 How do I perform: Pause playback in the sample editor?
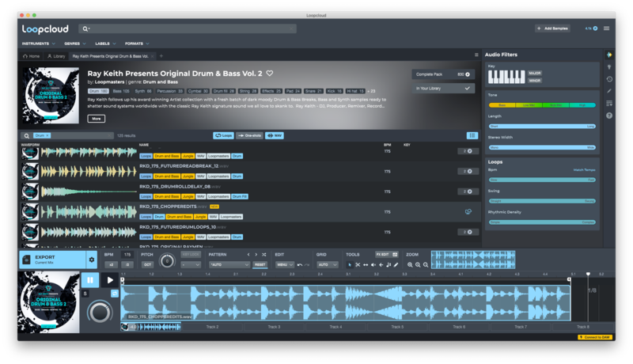[x=89, y=280]
